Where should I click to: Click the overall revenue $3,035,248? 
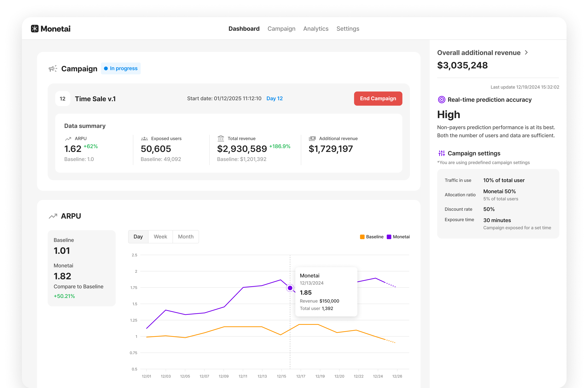tap(462, 65)
